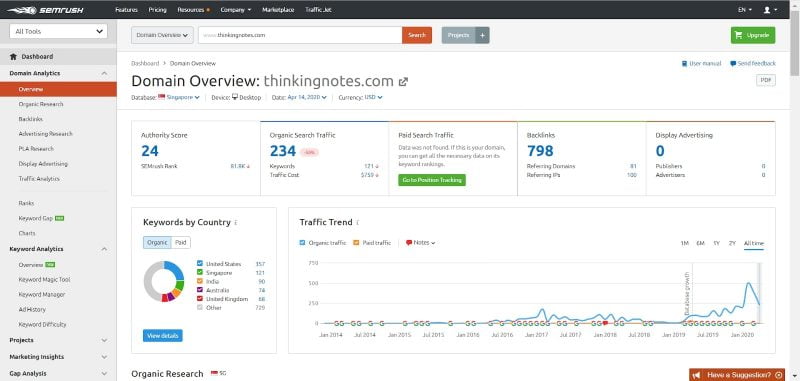Image resolution: width=800 pixels, height=381 pixels.
Task: Open Traffic Jet in top navigation
Action: tap(318, 10)
